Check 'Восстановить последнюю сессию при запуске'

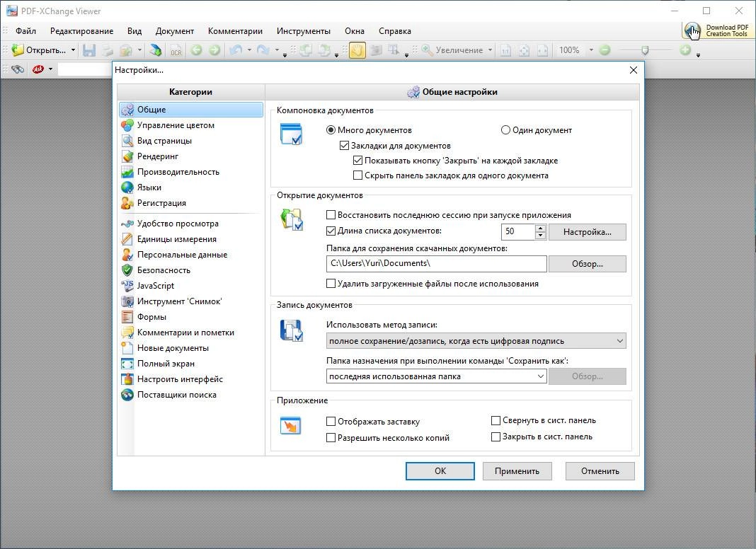[x=331, y=215]
